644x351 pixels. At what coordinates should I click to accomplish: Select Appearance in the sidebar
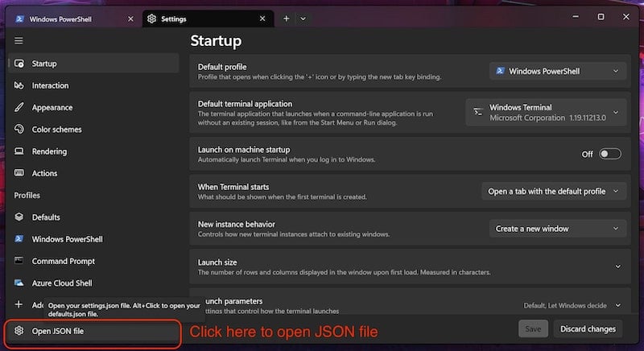[93, 108]
